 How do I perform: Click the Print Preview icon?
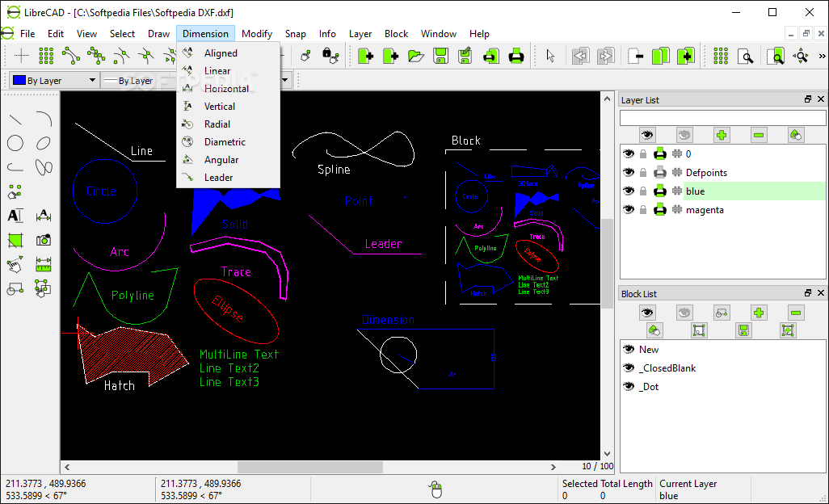[491, 56]
